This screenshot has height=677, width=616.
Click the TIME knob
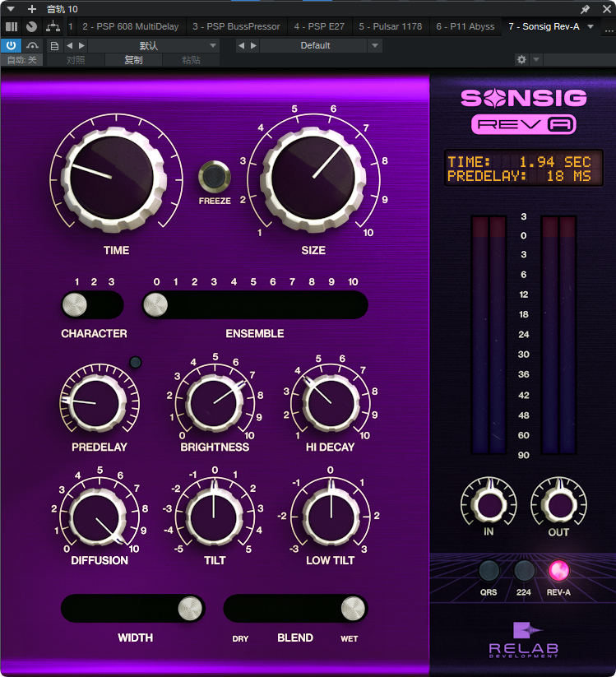pos(112,179)
